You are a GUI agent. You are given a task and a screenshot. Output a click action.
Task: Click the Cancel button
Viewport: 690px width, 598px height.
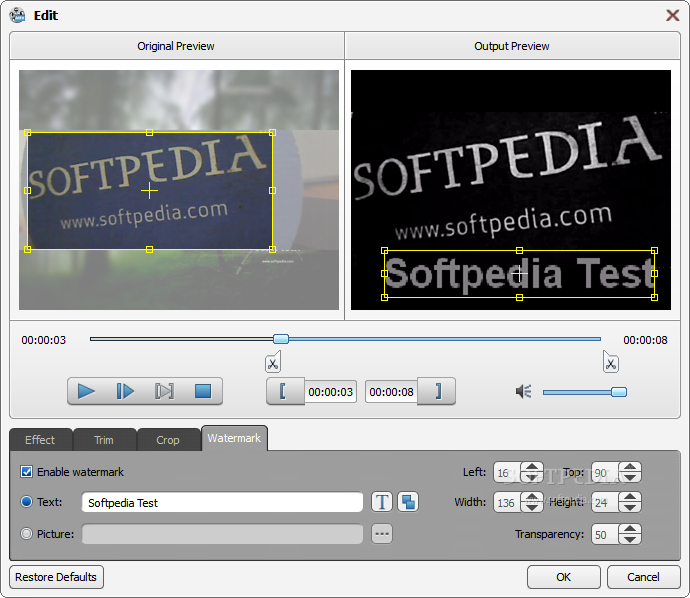coord(643,577)
